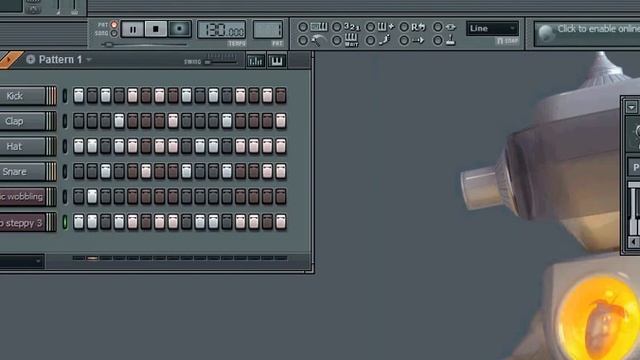Toggle multilink to controllers joystick icon
Image resolution: width=640 pixels, height=360 pixels.
(444, 40)
